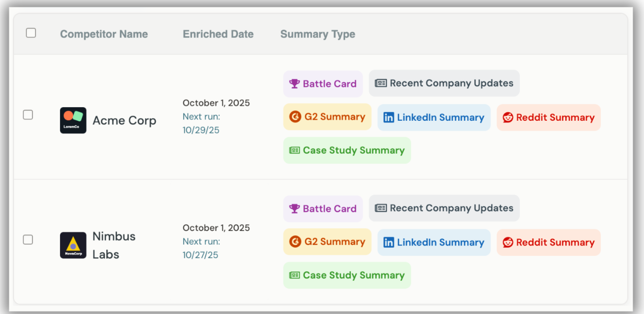
Task: Click G2 logo icon in Acme Corp row
Action: pos(295,117)
